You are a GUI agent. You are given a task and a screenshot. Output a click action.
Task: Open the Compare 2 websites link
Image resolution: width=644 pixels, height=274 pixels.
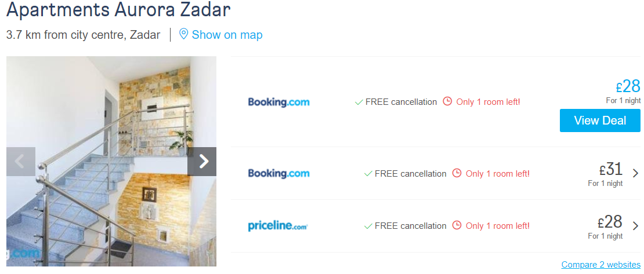pos(600,265)
